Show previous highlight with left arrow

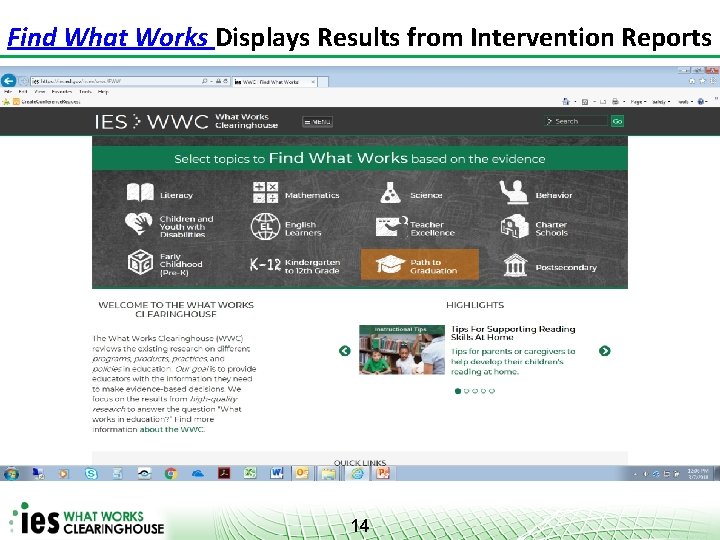344,351
